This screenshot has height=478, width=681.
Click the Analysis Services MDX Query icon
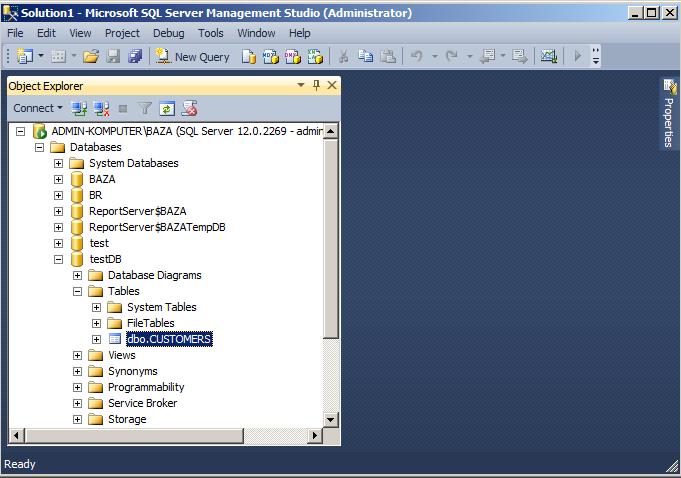click(x=271, y=56)
